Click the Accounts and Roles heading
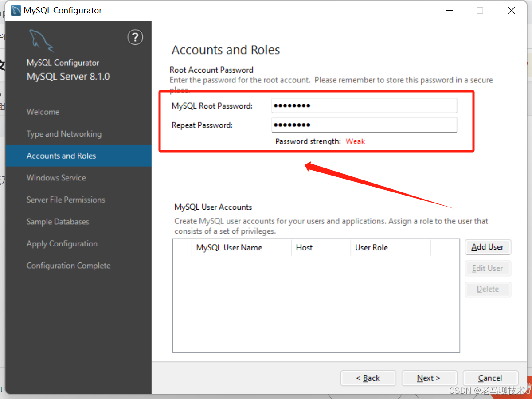 click(x=226, y=50)
